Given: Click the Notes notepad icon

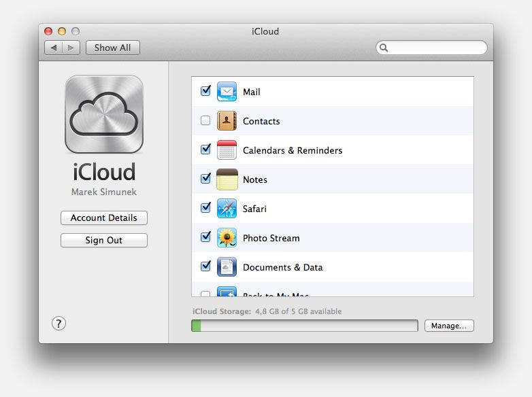Looking at the screenshot, I should 227,179.
